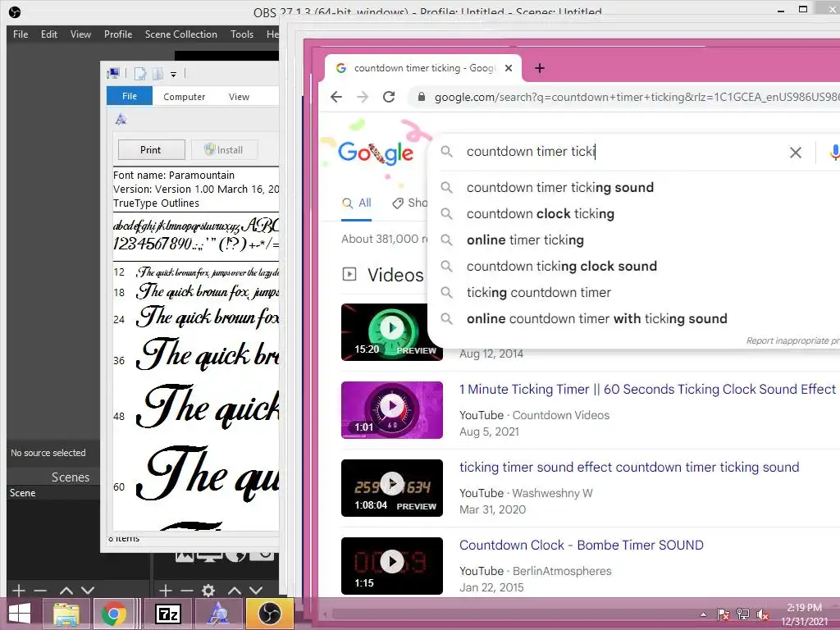
Task: Click the Google logo
Action: coord(376,152)
